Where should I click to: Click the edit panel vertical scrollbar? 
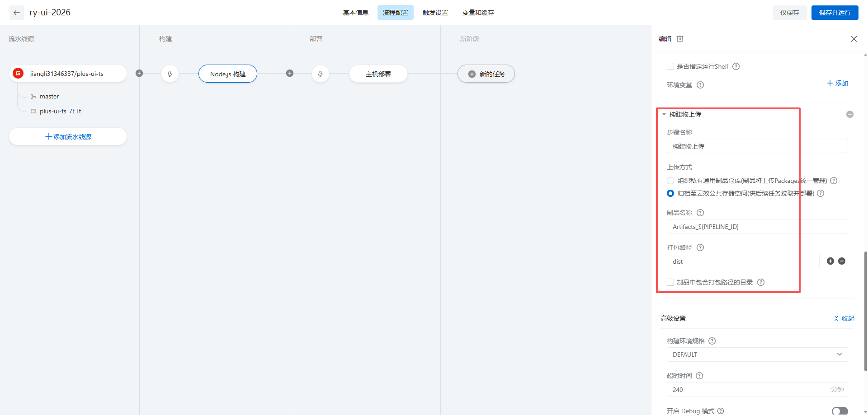(x=866, y=311)
